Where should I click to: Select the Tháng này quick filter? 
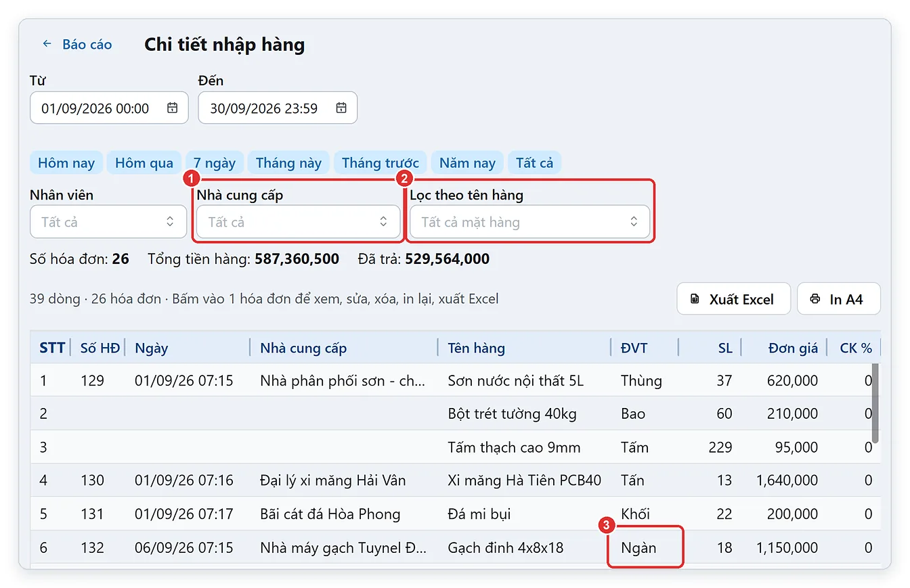tap(289, 163)
